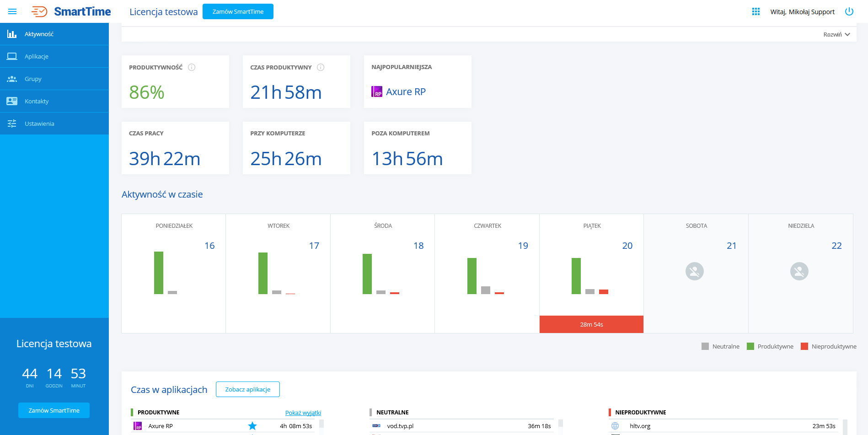Click the Czas produktywny info icon

(321, 67)
